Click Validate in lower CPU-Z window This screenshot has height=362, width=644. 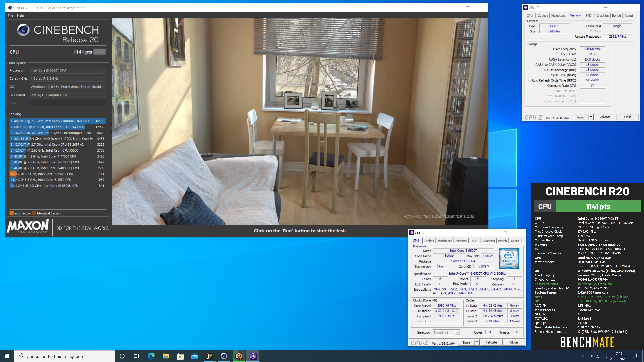point(491,343)
